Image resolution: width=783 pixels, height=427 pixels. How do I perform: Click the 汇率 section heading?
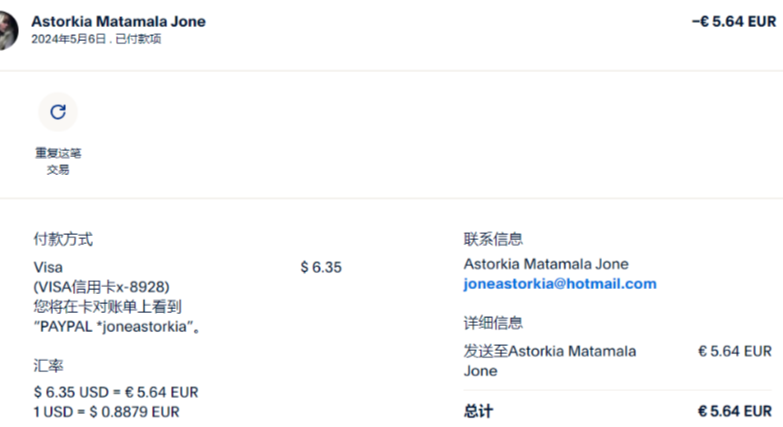[x=49, y=366]
